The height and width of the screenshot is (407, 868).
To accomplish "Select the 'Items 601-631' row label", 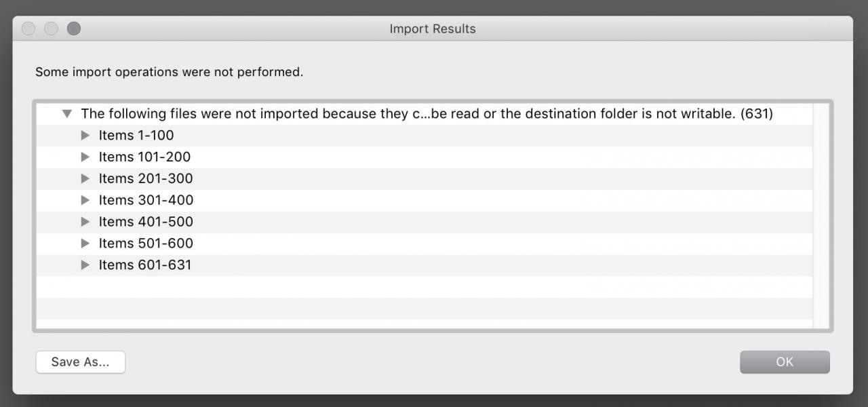I will point(145,265).
